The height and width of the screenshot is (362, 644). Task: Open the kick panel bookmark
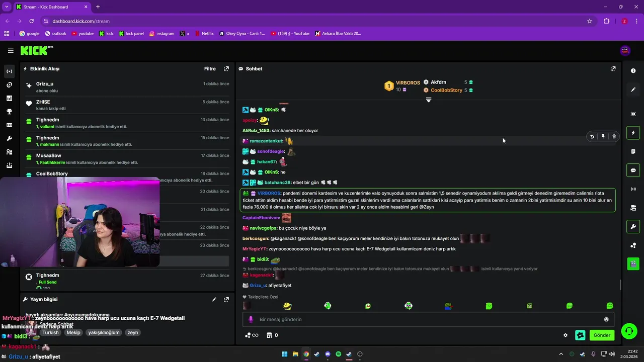pyautogui.click(x=131, y=34)
